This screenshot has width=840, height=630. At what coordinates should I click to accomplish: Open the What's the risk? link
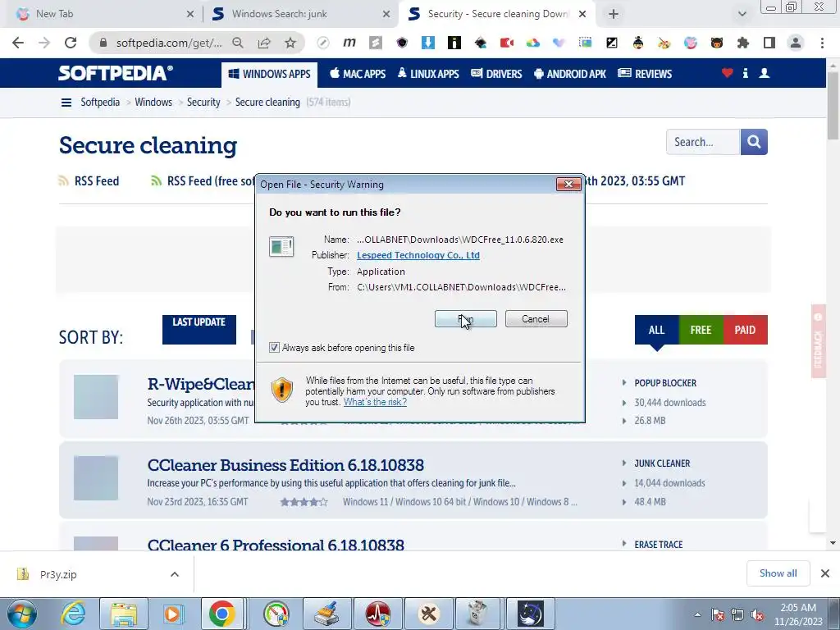(375, 402)
